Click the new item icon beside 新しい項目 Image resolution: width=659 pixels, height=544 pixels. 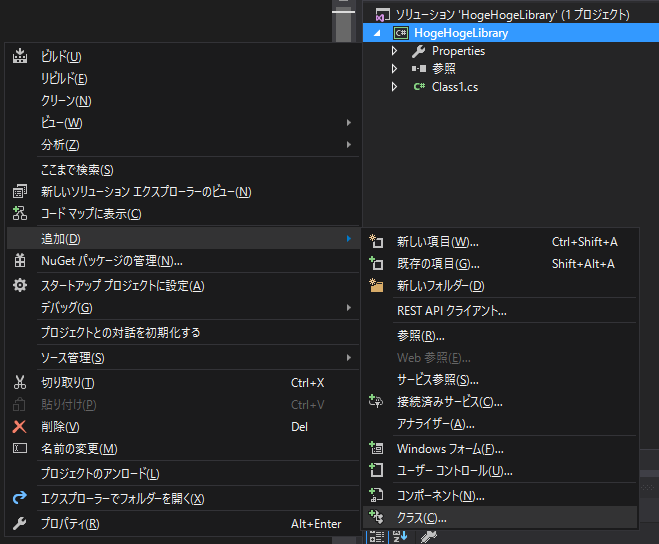point(376,241)
